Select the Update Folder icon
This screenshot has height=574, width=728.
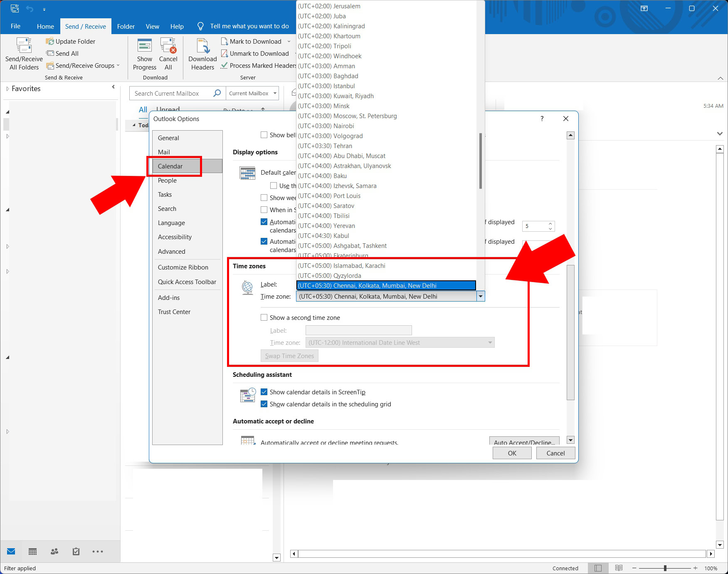point(51,41)
